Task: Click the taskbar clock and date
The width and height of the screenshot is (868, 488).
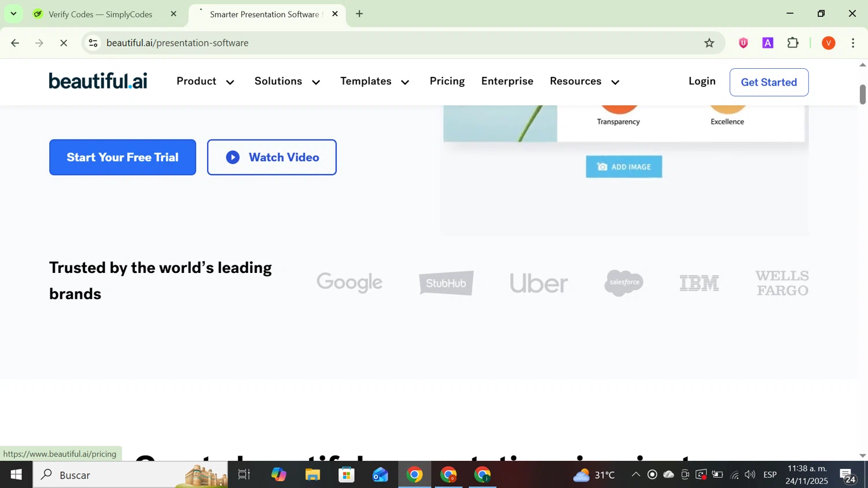Action: (807, 475)
